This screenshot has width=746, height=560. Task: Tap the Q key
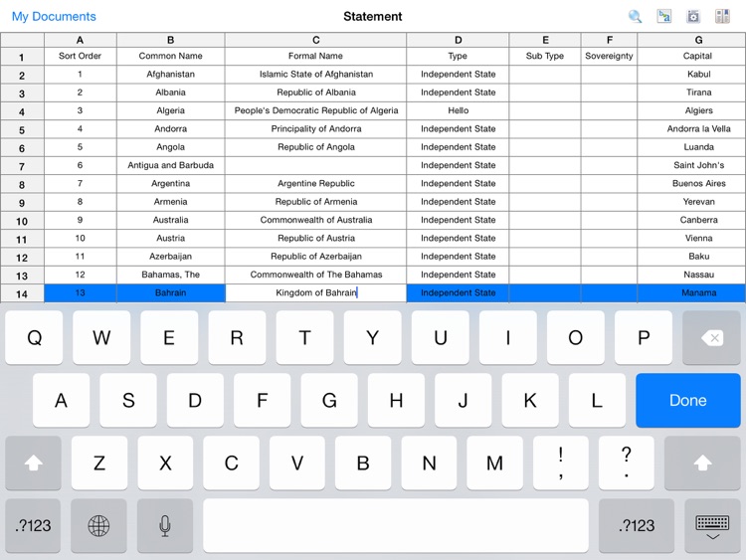(34, 338)
